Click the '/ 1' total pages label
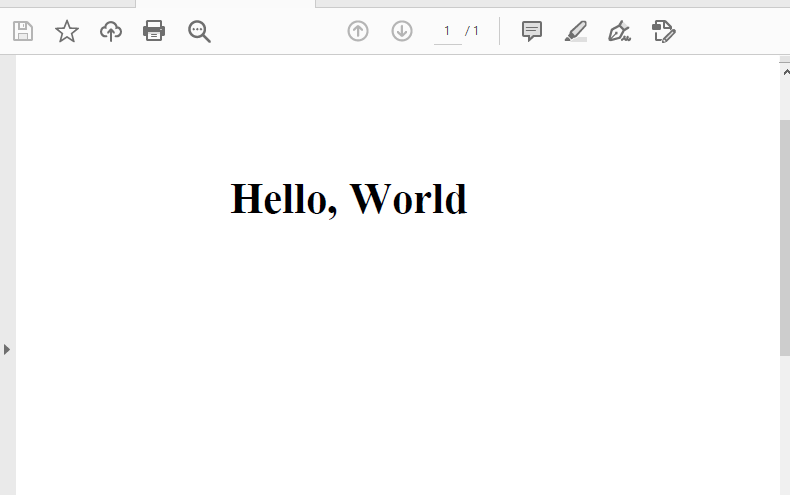This screenshot has height=495, width=790. (x=472, y=31)
